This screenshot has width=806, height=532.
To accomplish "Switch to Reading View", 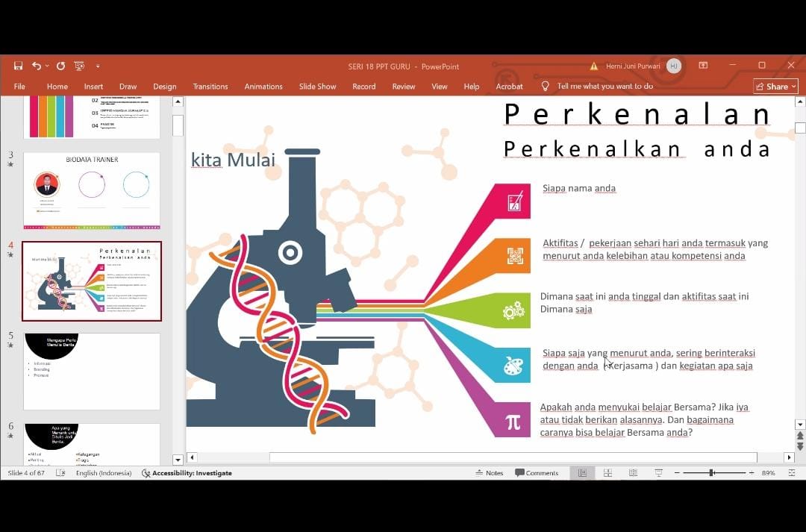I will coord(633,473).
